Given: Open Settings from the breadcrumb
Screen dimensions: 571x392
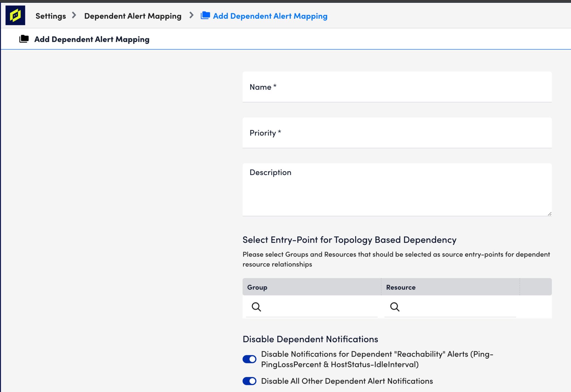Looking at the screenshot, I should (51, 16).
